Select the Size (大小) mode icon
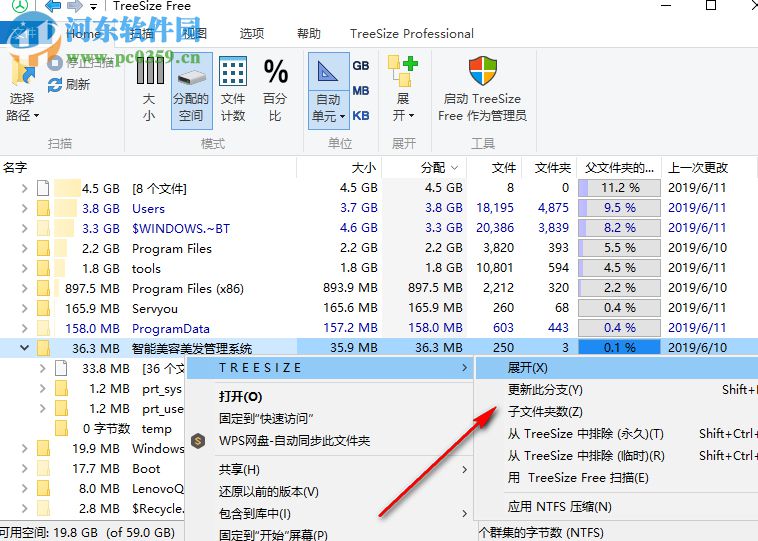 click(150, 72)
